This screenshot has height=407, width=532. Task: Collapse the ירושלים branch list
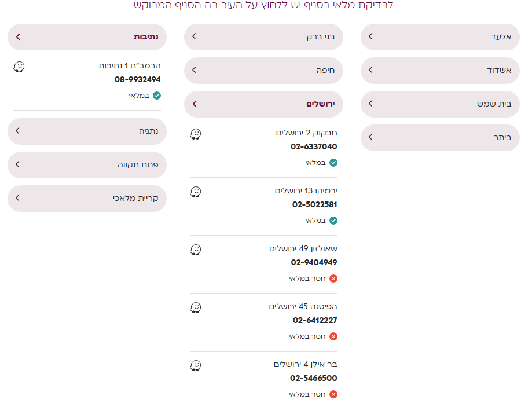[263, 104]
